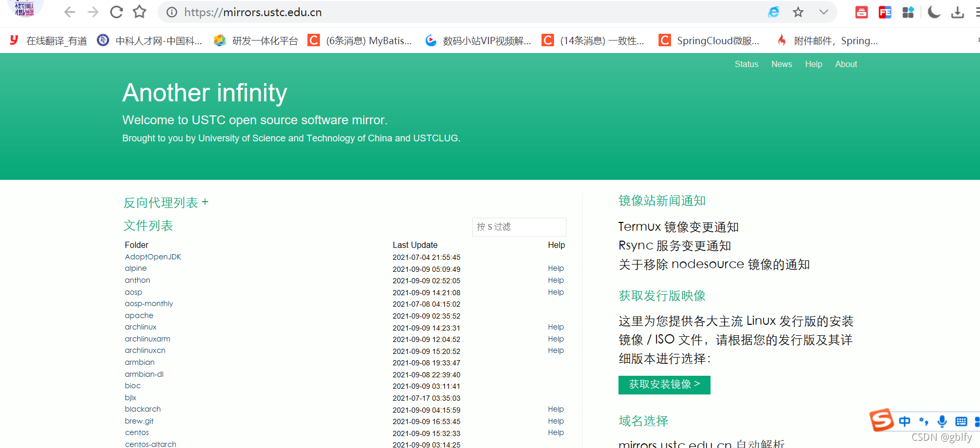Reload the page with the refresh icon
Viewport: 980px width, 448px height.
(117, 12)
